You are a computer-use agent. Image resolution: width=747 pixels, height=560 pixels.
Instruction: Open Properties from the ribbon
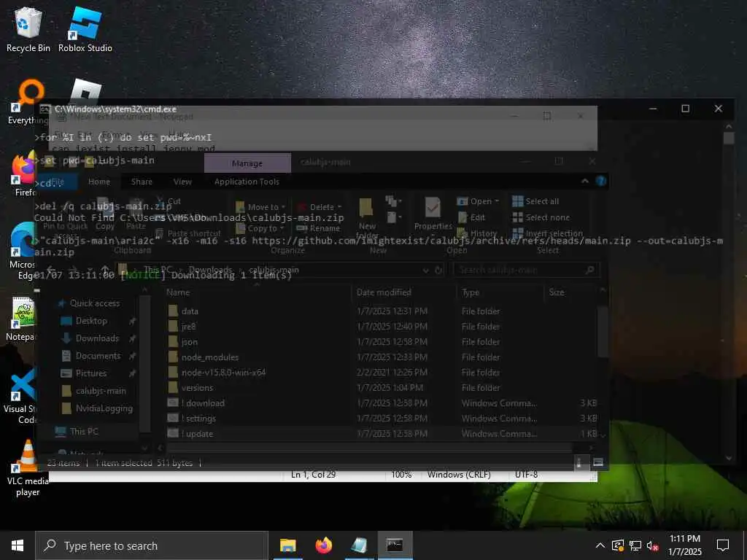[433, 215]
